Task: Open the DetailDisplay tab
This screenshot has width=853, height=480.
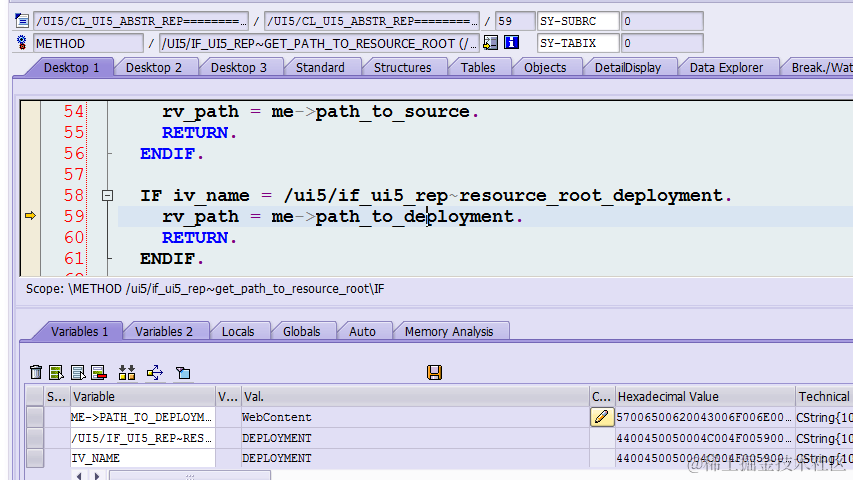Action: coord(628,67)
